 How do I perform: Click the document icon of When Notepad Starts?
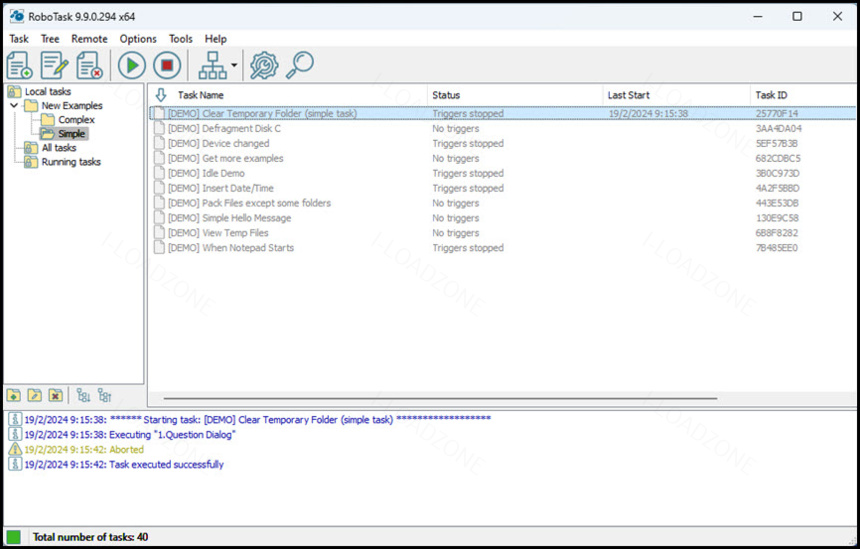(159, 248)
